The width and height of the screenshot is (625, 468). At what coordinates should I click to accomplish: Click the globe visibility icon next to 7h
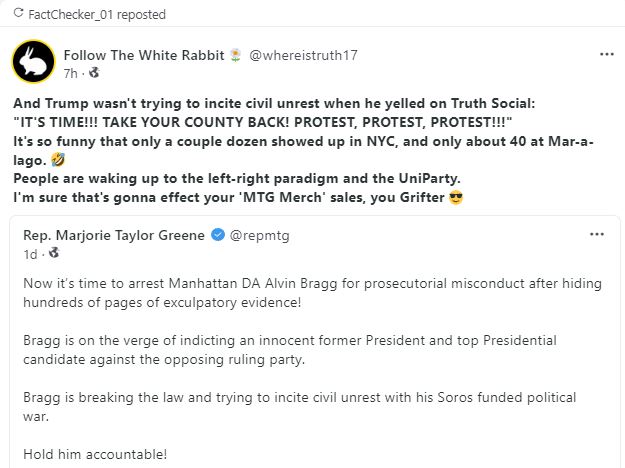click(94, 73)
